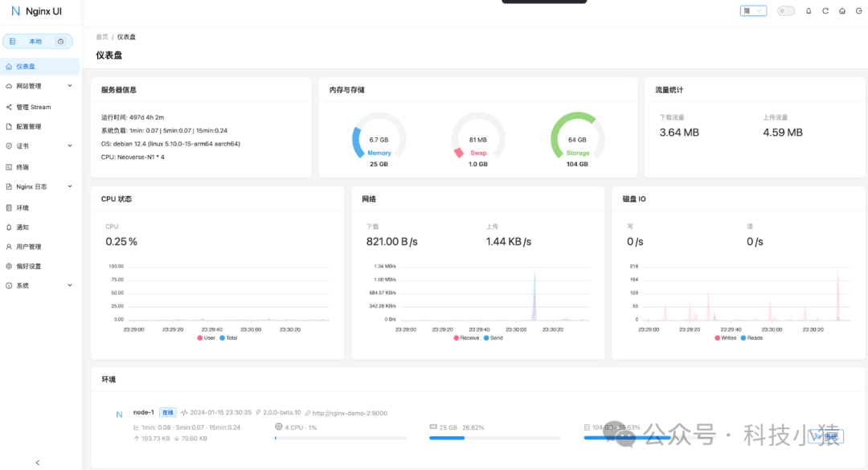This screenshot has height=470, width=868.
Task: Open the language selector dropdown
Action: pos(753,11)
